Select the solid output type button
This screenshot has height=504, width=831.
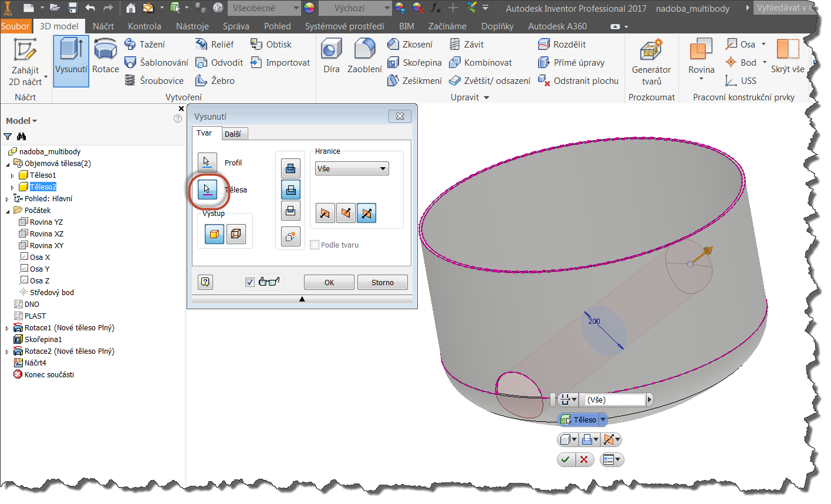click(x=214, y=234)
